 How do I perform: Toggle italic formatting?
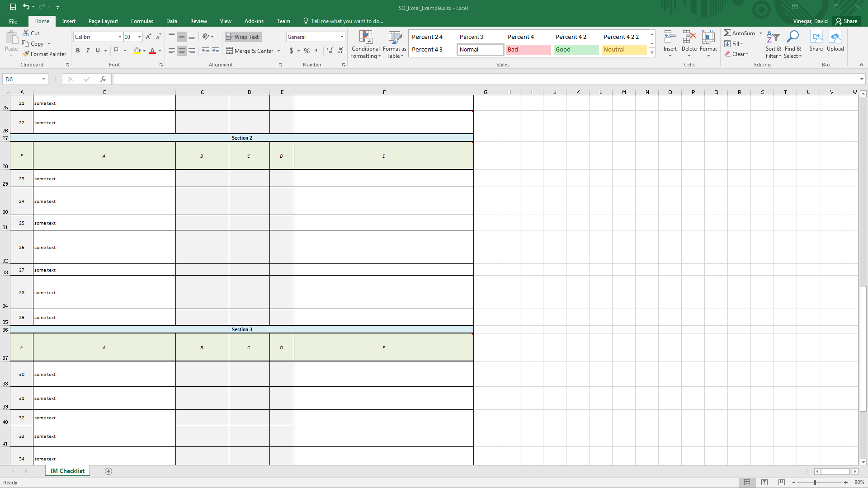pyautogui.click(x=88, y=51)
